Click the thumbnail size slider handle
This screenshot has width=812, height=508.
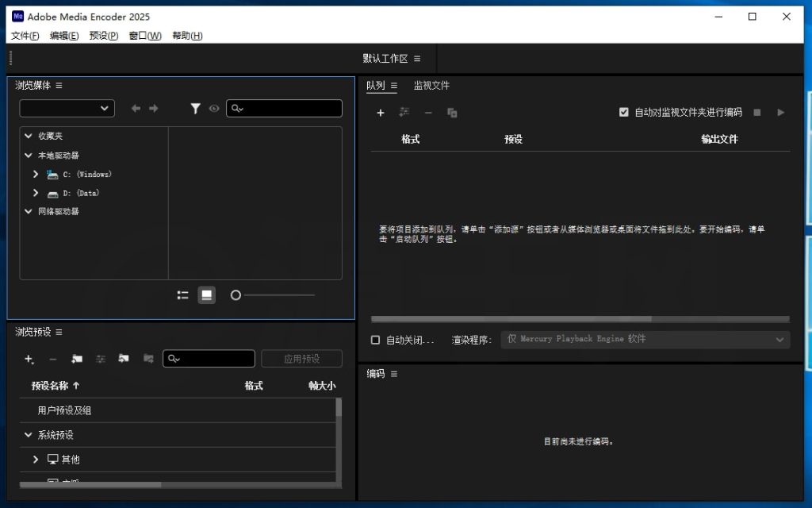tap(236, 295)
